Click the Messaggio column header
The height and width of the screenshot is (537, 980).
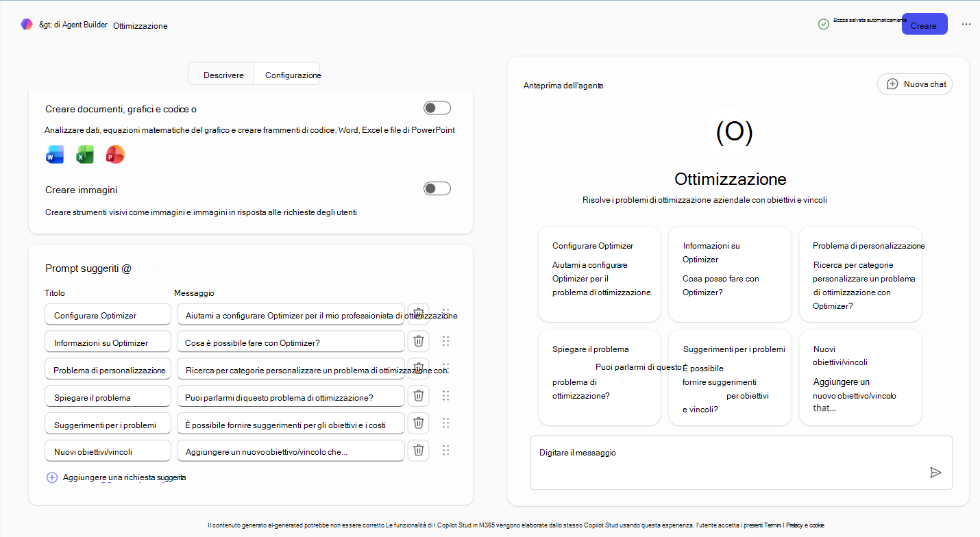[x=195, y=293]
